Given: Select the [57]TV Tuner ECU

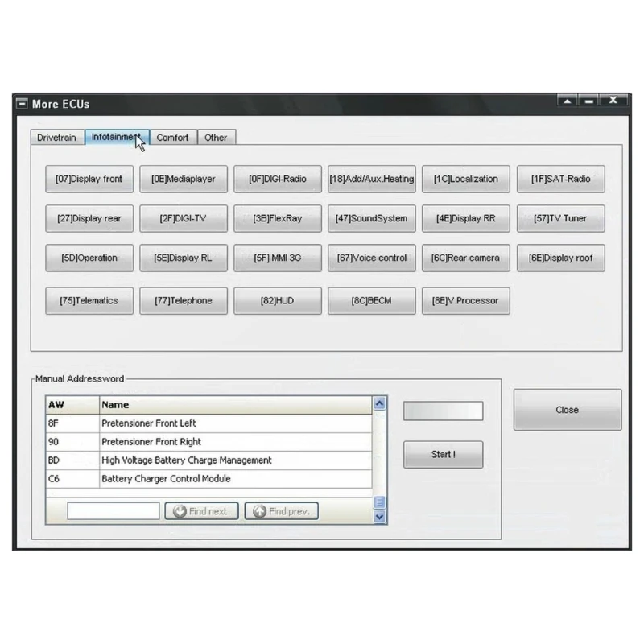Looking at the screenshot, I should (x=560, y=218).
